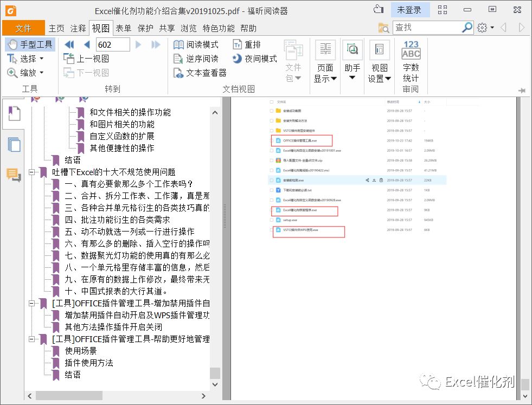Click the pin ribbon icon
532x405 pixels.
click(x=522, y=90)
